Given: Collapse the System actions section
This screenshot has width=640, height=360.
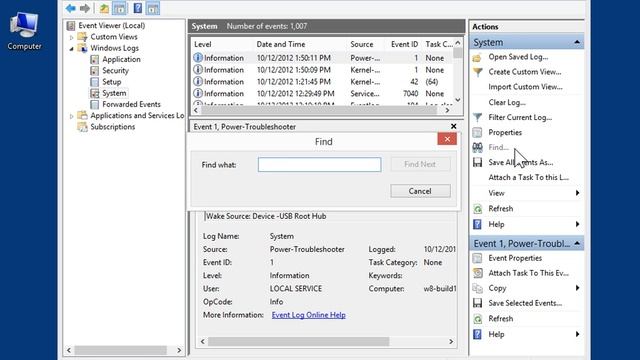Looking at the screenshot, I should pos(577,42).
